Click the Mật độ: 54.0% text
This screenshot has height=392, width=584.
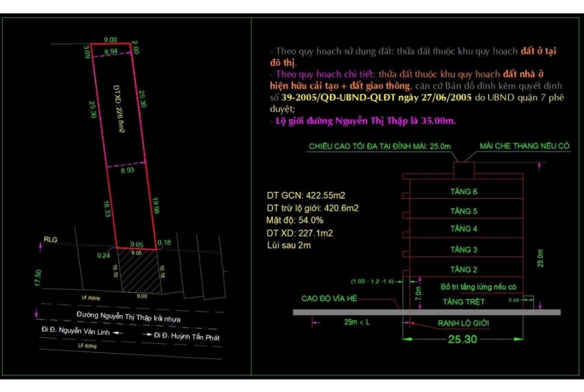point(295,220)
